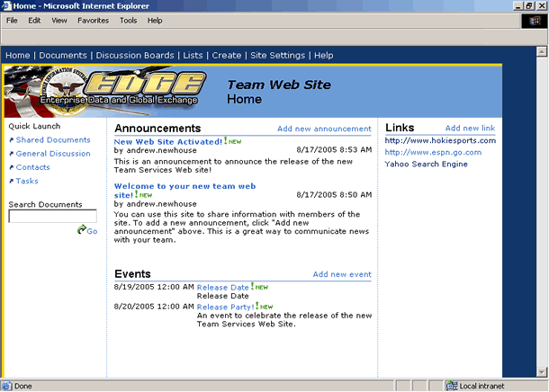Open the Yahoo Search Engine link
The image size is (549, 392).
point(426,164)
